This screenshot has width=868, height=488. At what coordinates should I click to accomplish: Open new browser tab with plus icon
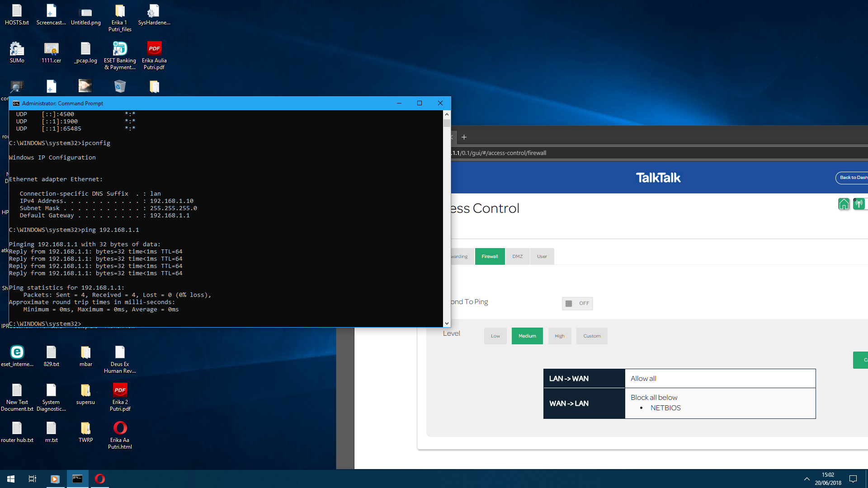464,137
